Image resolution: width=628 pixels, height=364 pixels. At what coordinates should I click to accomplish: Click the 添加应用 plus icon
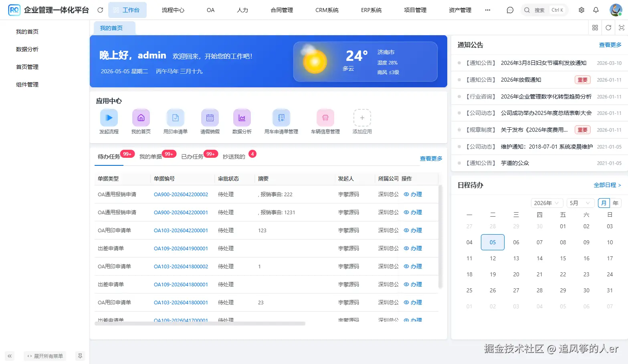pos(362,118)
